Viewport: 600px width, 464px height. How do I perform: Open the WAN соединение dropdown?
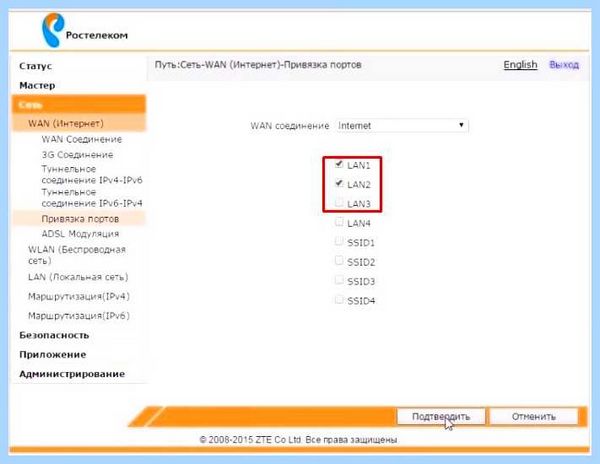click(x=402, y=125)
